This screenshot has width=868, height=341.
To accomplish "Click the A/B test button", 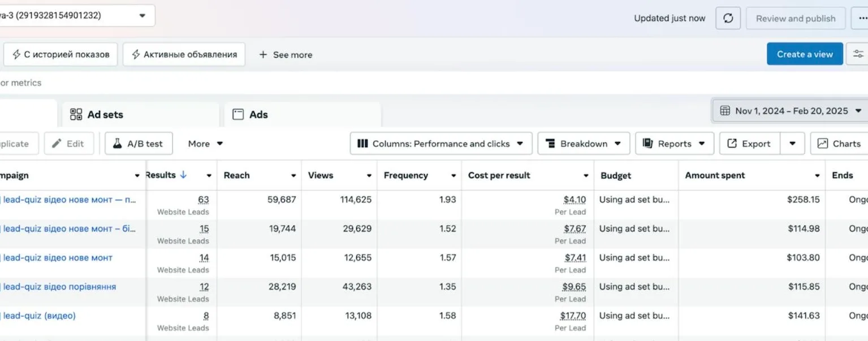I will (139, 144).
